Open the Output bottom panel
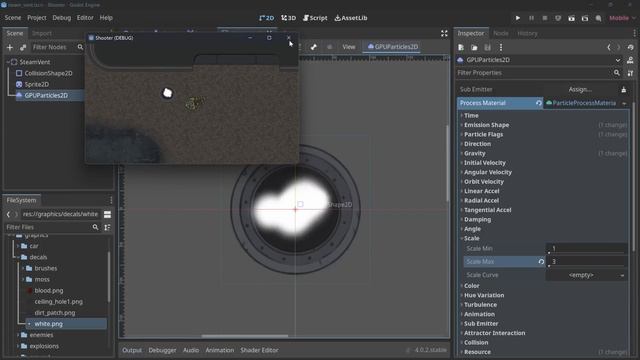 pyautogui.click(x=132, y=350)
